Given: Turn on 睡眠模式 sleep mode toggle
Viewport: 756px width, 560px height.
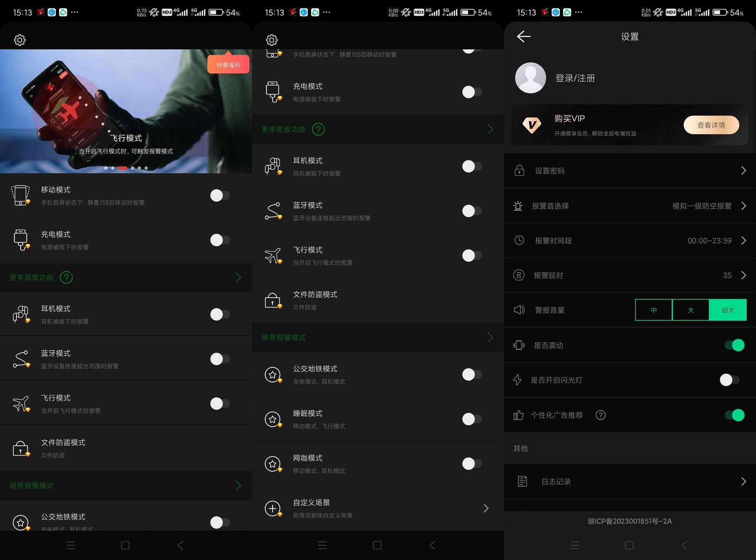Looking at the screenshot, I should 472,419.
